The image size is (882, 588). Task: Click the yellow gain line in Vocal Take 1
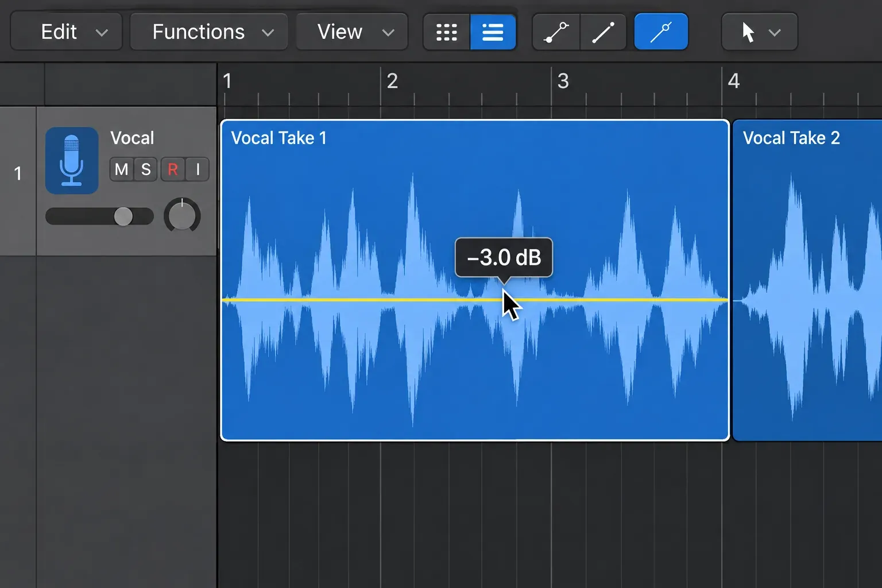coord(475,300)
